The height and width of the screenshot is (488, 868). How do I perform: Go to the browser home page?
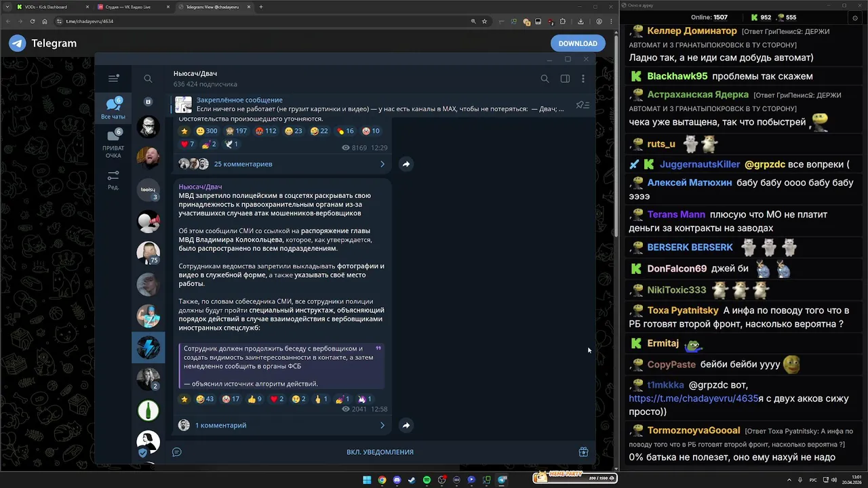click(x=45, y=21)
